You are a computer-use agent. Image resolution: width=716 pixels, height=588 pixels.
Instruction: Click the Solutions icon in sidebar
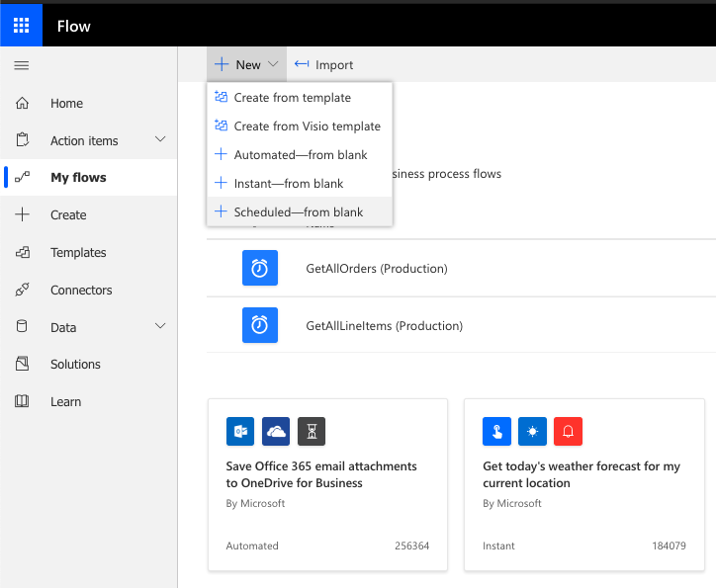point(23,365)
